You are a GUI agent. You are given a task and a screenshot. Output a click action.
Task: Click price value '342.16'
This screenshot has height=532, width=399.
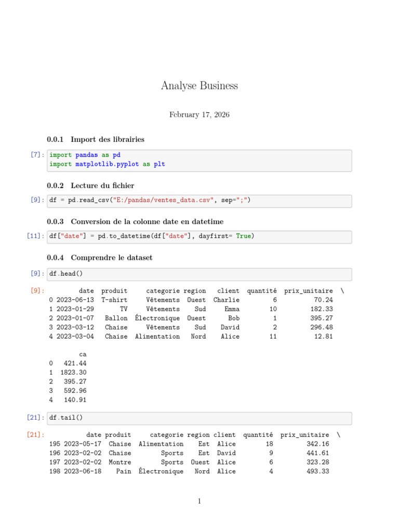[318, 444]
